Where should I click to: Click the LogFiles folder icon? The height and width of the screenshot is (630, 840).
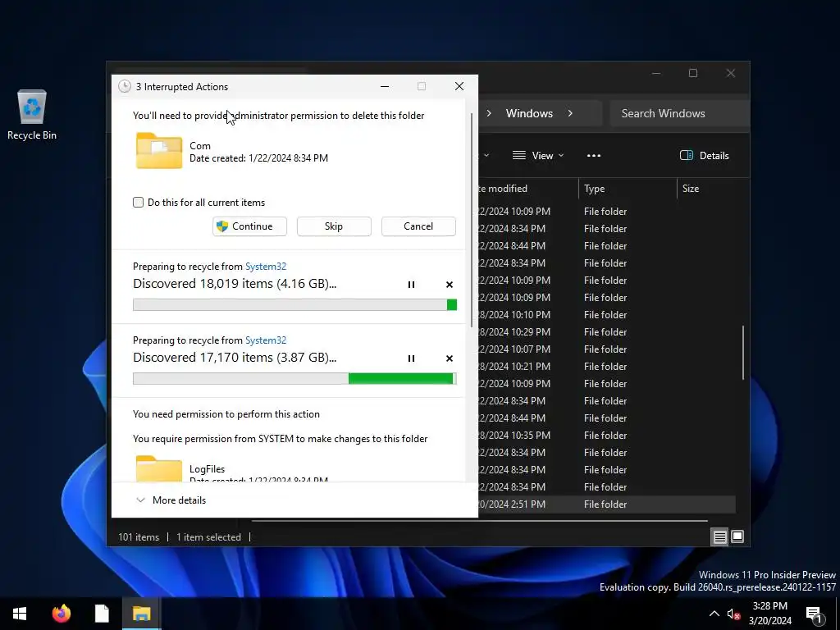pyautogui.click(x=159, y=468)
